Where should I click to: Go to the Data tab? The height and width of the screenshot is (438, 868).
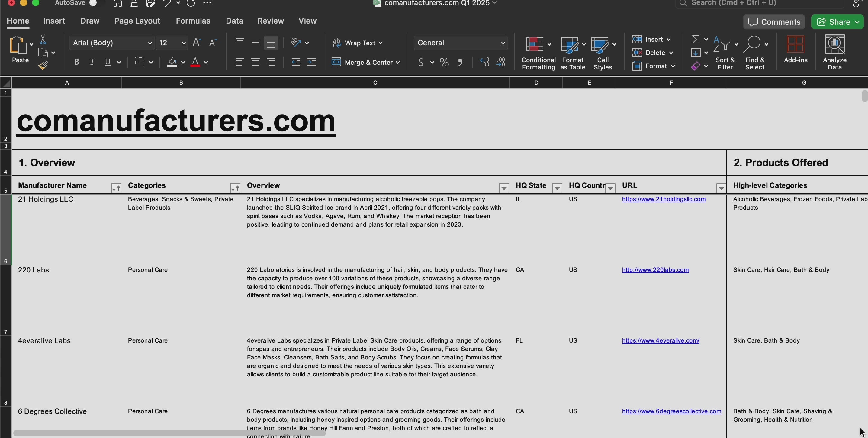coord(235,21)
